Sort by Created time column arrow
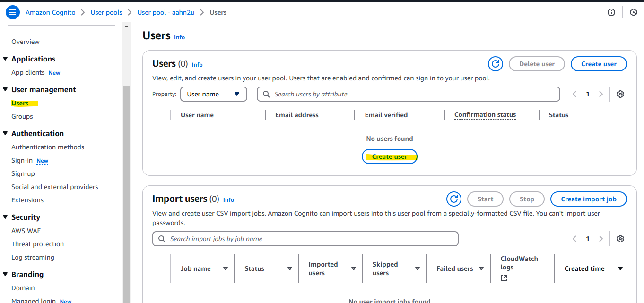 point(620,268)
